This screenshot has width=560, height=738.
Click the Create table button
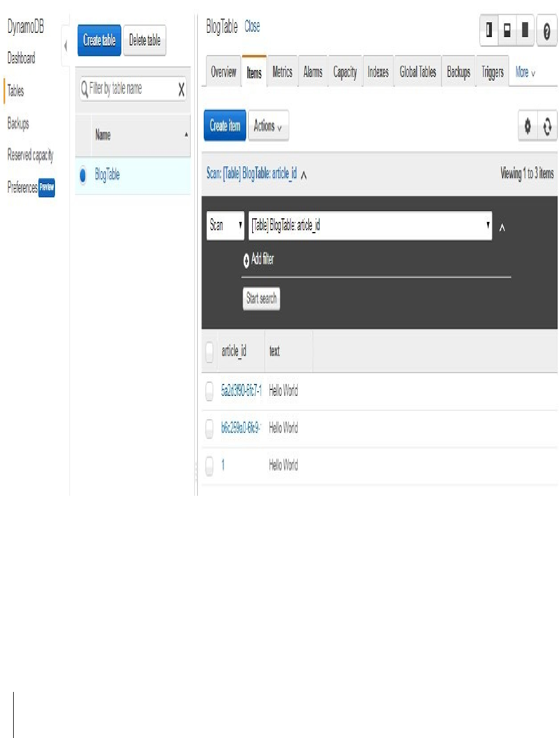pyautogui.click(x=99, y=41)
